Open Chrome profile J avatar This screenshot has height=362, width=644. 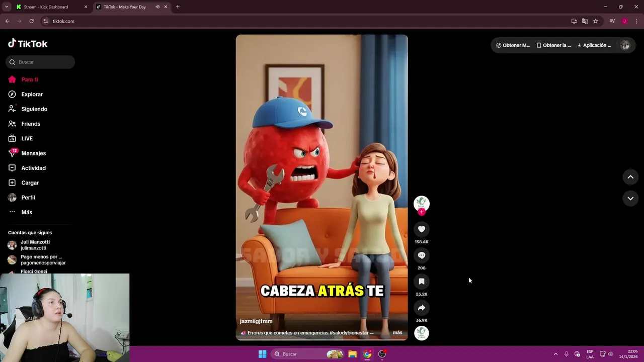point(624,21)
